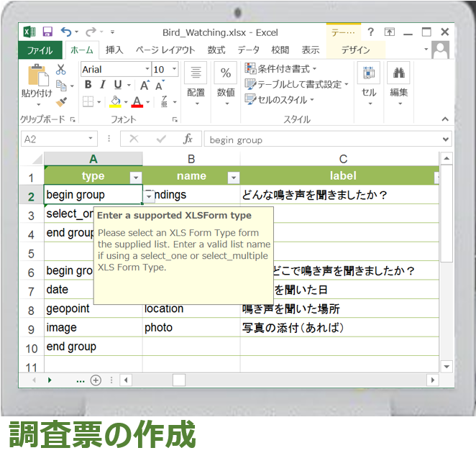
Task: Open Quick Access Toolbar customize dropdown
Action: pyautogui.click(x=112, y=32)
